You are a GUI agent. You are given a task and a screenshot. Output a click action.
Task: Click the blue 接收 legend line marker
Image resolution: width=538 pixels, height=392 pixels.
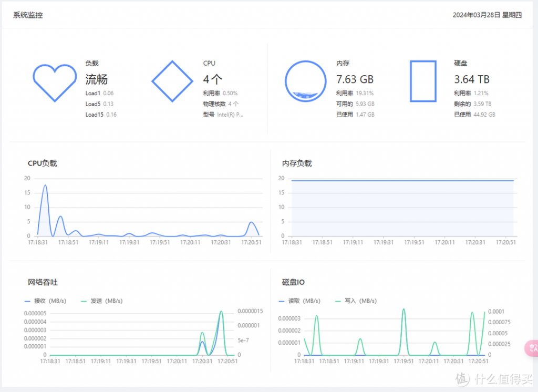28,301
